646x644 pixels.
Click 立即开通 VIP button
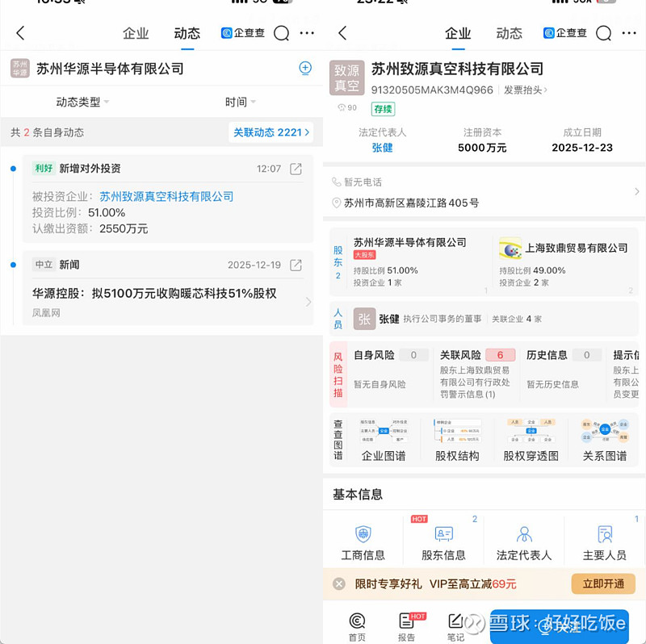[x=603, y=584]
